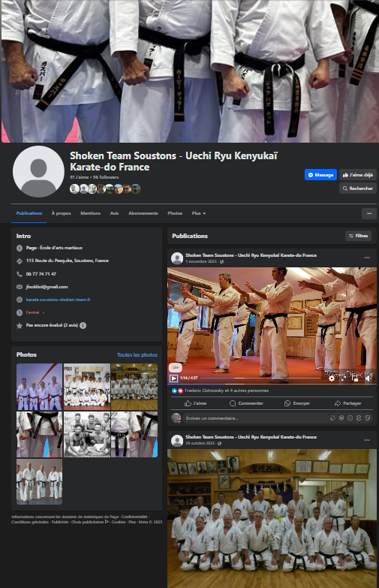The width and height of the screenshot is (379, 588).
Task: Open the Rechercher page search
Action: (358, 188)
